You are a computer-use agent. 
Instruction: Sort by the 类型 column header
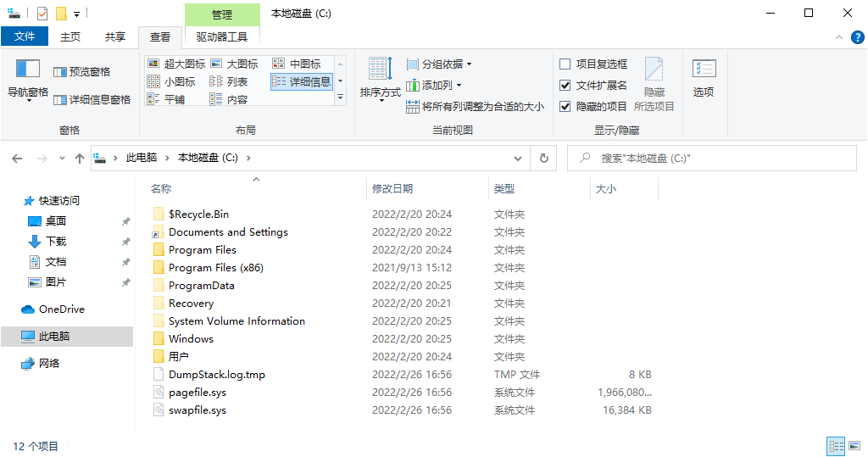tap(540, 189)
